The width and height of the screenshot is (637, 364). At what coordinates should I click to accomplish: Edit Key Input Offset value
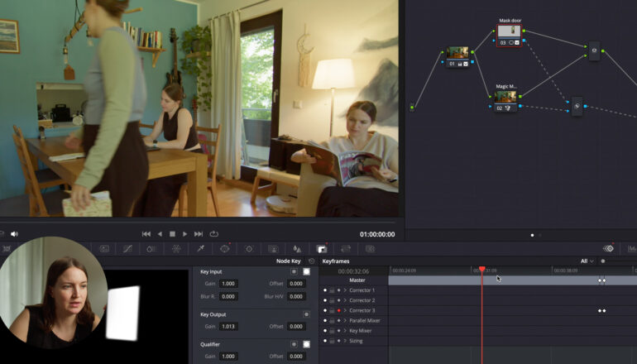(296, 284)
